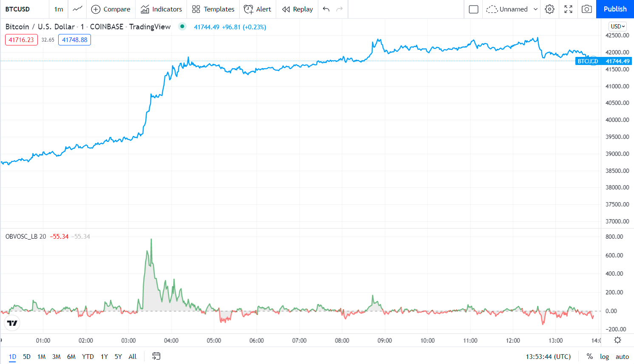The image size is (634, 364).
Task: Click the green market status dot
Action: [x=182, y=26]
